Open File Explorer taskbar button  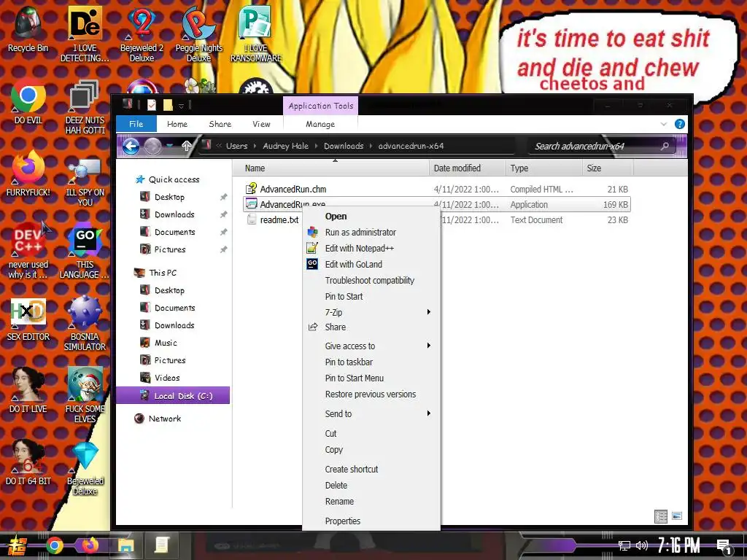click(x=125, y=545)
